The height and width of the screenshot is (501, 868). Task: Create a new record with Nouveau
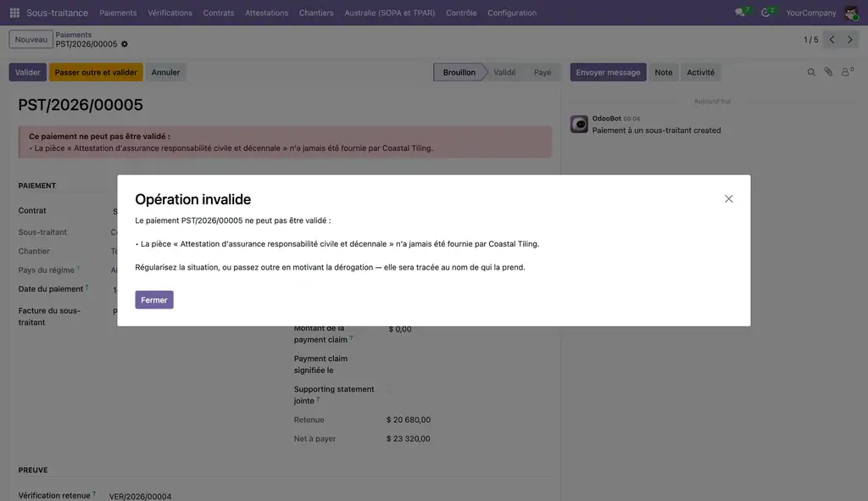pyautogui.click(x=31, y=40)
